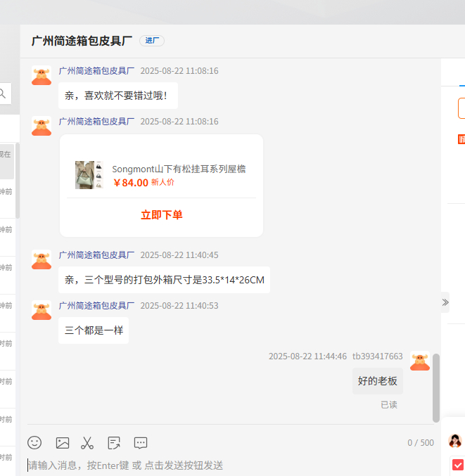Click the 三个都是一样 message bubble
465x476 pixels.
[x=94, y=330]
